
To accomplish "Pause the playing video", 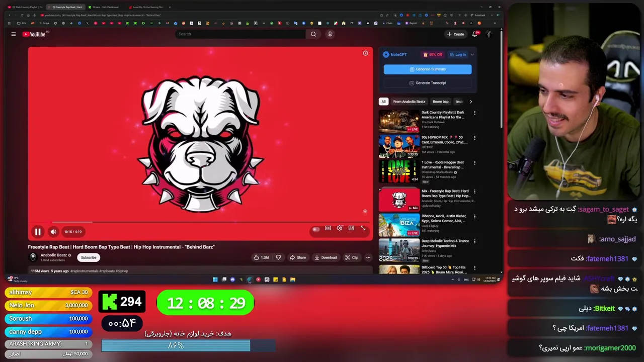I will click(x=38, y=232).
